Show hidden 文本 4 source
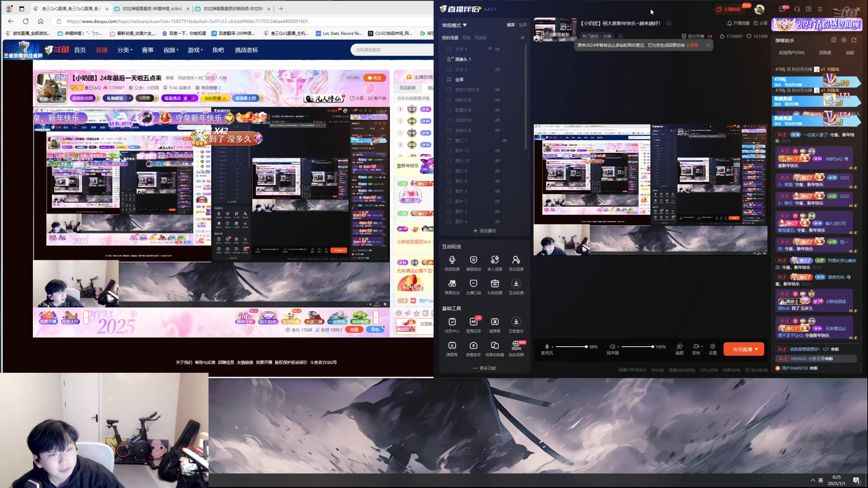 tap(497, 49)
